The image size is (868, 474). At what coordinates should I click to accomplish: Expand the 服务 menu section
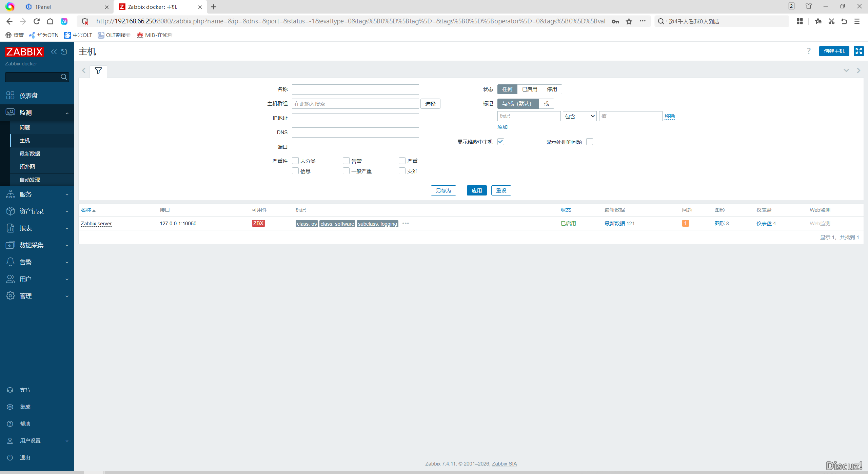(x=37, y=194)
